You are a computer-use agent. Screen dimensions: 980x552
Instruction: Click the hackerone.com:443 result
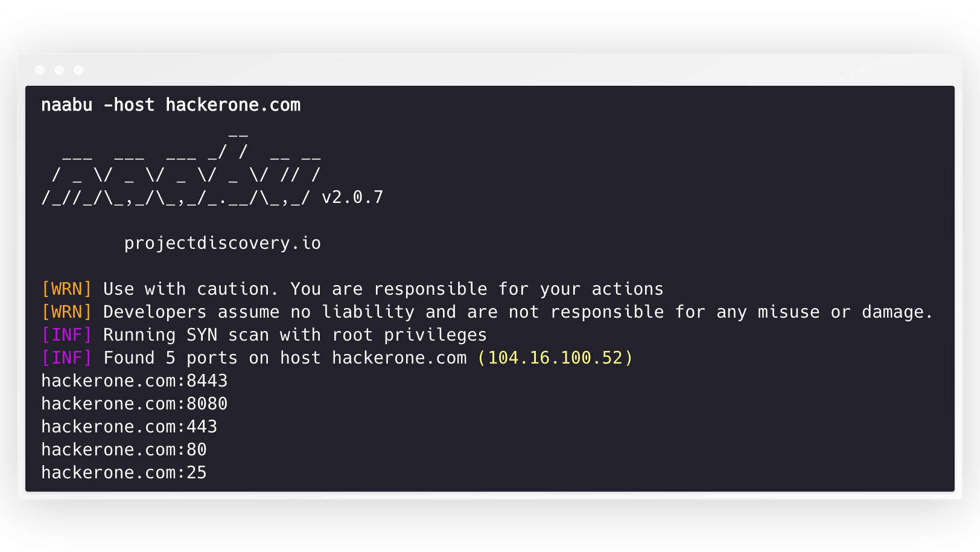coord(129,427)
